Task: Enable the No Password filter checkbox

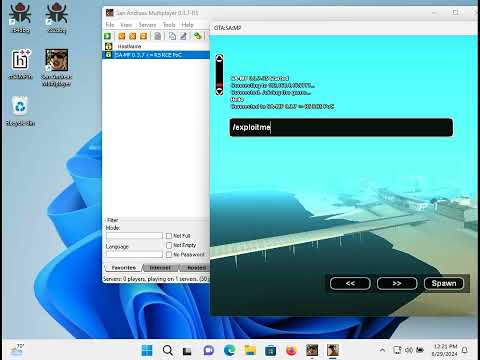Action: tap(169, 255)
